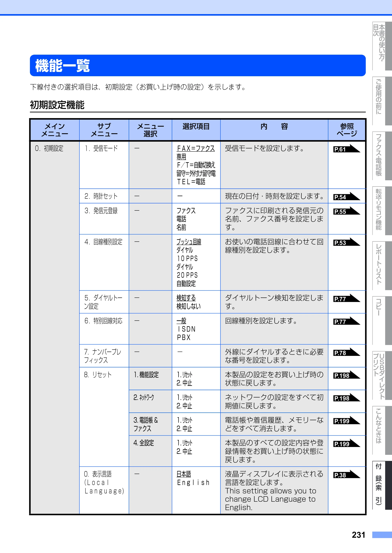Click the 機能一覧 title heading

point(63,66)
